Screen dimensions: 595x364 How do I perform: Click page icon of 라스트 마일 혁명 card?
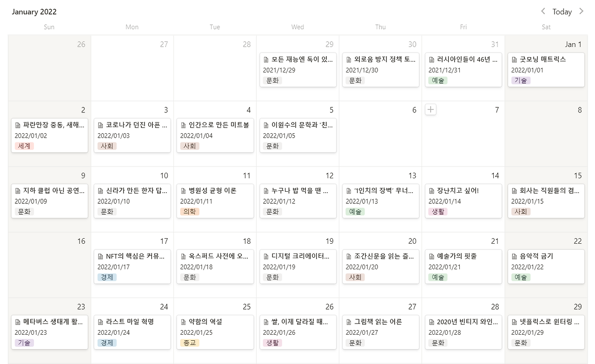[x=101, y=322]
